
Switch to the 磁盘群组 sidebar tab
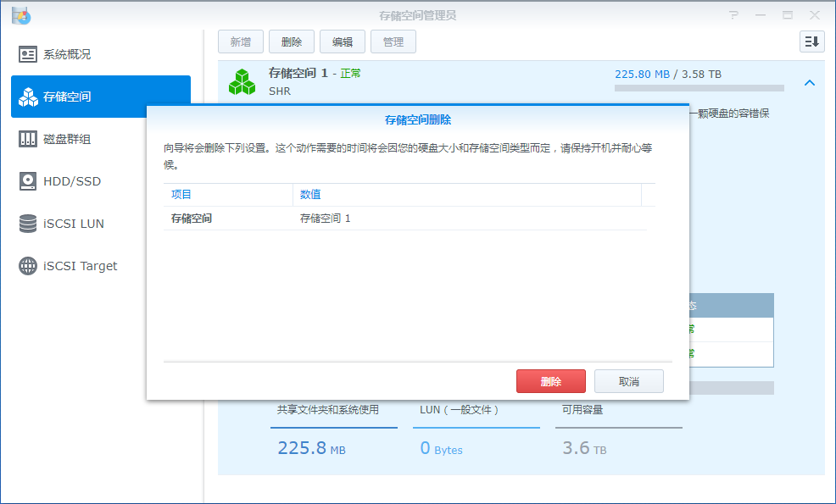coord(67,139)
